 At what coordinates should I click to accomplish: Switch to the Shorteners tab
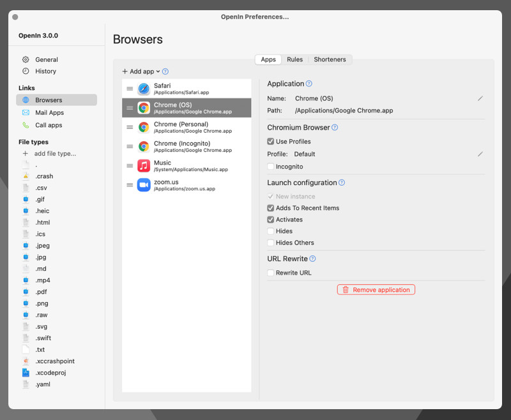click(330, 59)
